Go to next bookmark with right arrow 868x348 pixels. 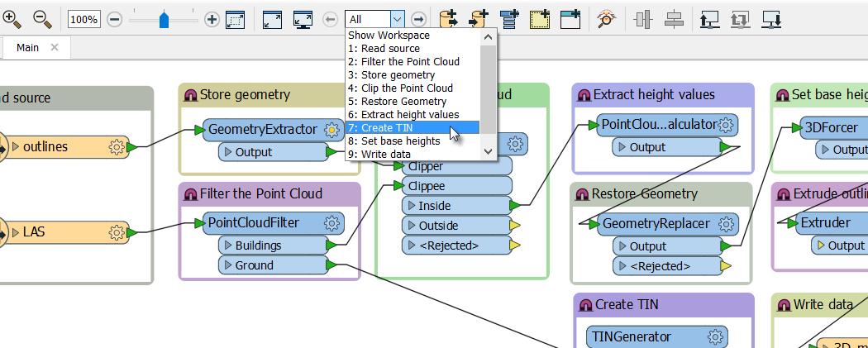pyautogui.click(x=418, y=20)
